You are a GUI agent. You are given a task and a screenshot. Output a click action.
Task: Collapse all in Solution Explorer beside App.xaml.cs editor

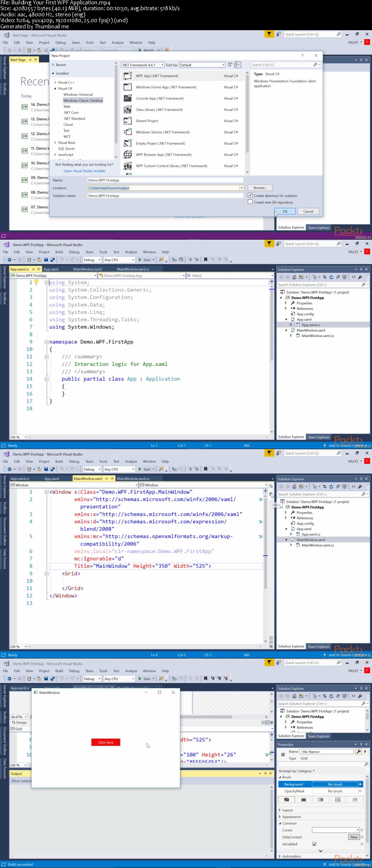(338, 277)
